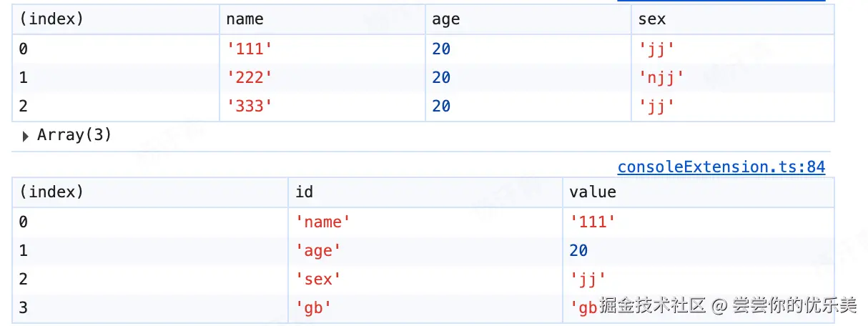The height and width of the screenshot is (326, 868).
Task: Sort first table by sex column header
Action: coord(652,19)
